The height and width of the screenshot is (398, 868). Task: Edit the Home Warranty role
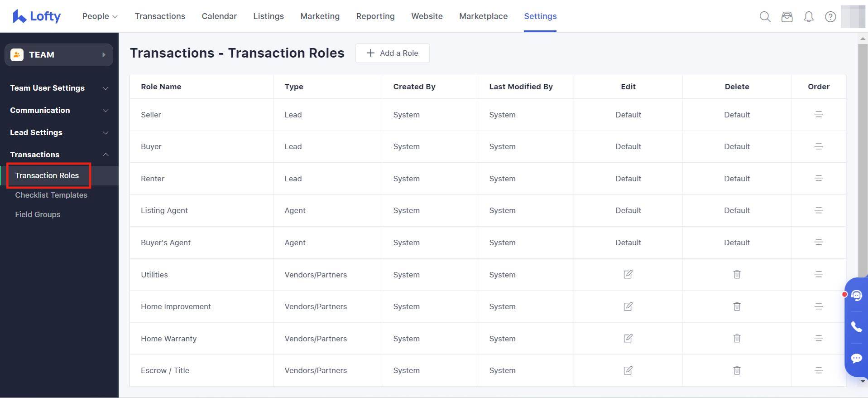(628, 338)
